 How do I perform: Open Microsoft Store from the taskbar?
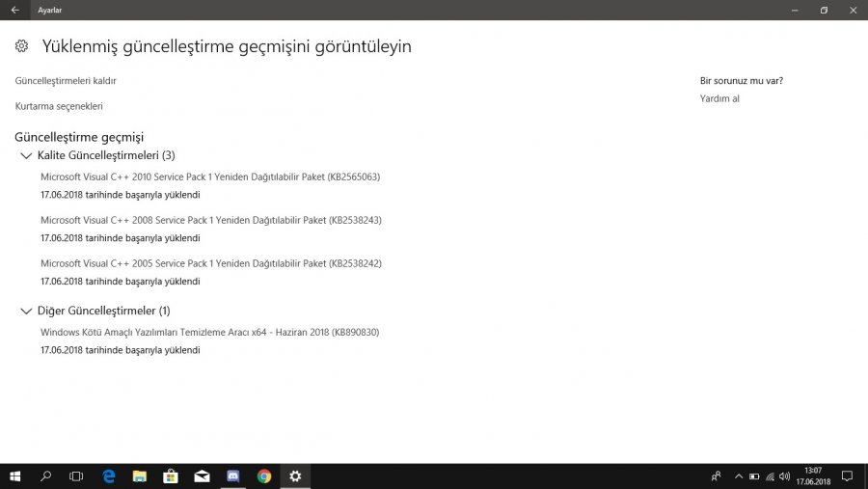pyautogui.click(x=171, y=476)
